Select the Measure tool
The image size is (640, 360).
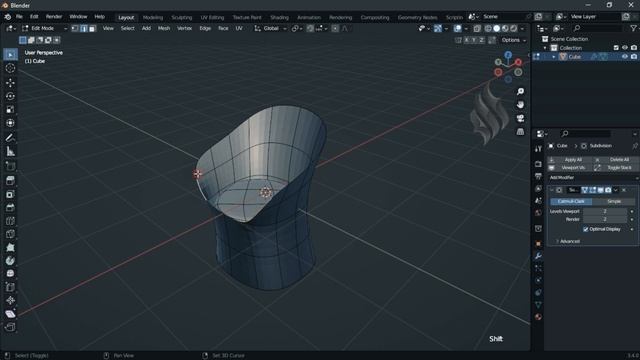11,151
